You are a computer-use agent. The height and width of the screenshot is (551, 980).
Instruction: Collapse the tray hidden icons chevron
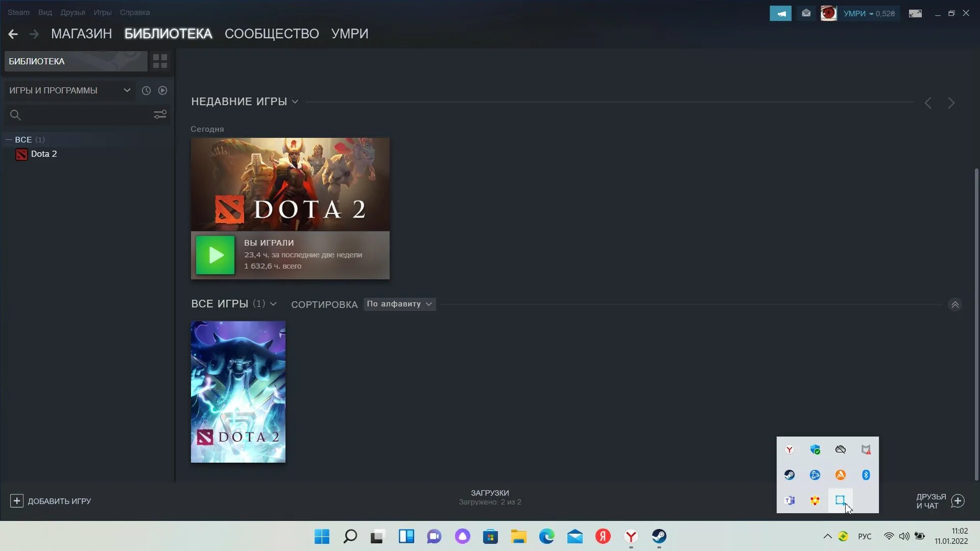(827, 536)
